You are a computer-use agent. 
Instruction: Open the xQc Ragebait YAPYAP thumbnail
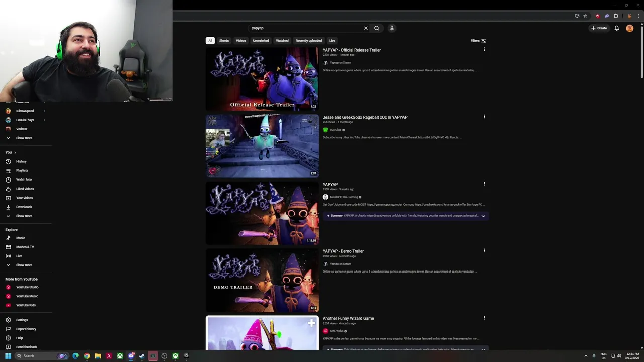pos(262,146)
